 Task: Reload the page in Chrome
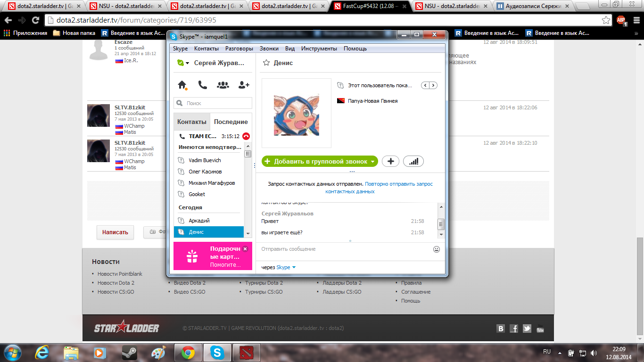[35, 20]
